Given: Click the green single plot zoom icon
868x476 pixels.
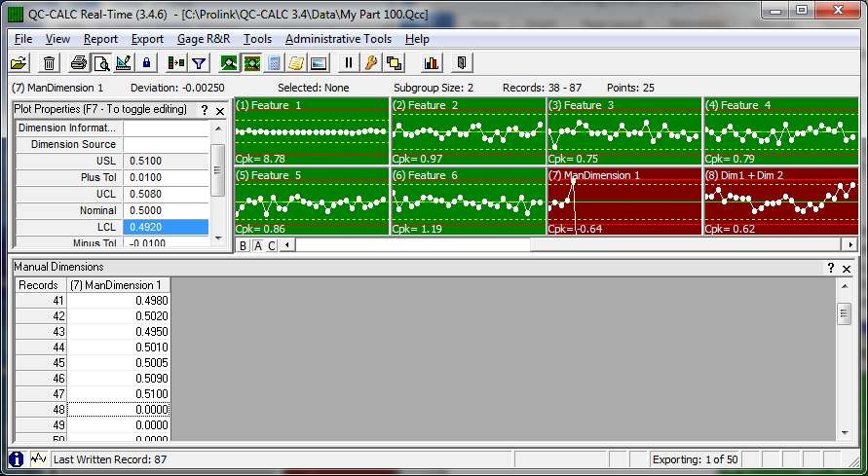Looking at the screenshot, I should coord(229,63).
